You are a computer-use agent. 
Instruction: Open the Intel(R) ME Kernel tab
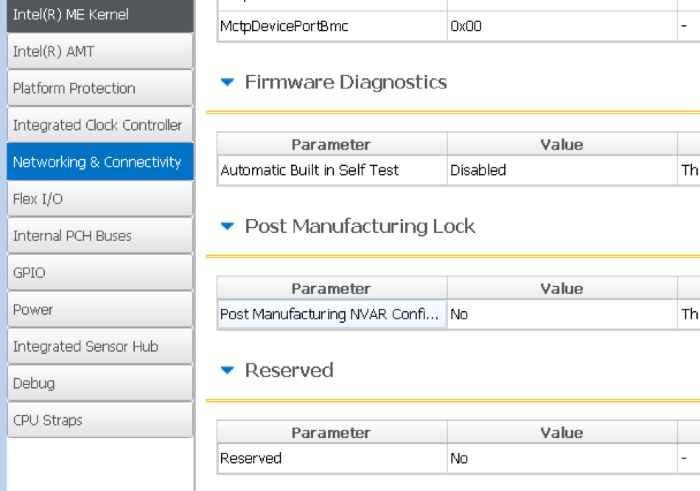coord(98,15)
